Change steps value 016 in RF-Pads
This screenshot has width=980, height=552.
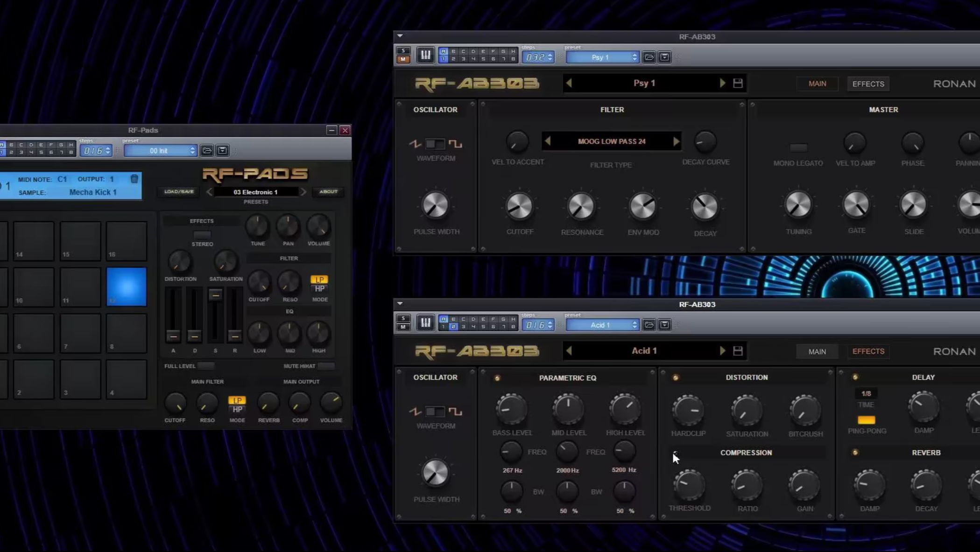click(96, 151)
